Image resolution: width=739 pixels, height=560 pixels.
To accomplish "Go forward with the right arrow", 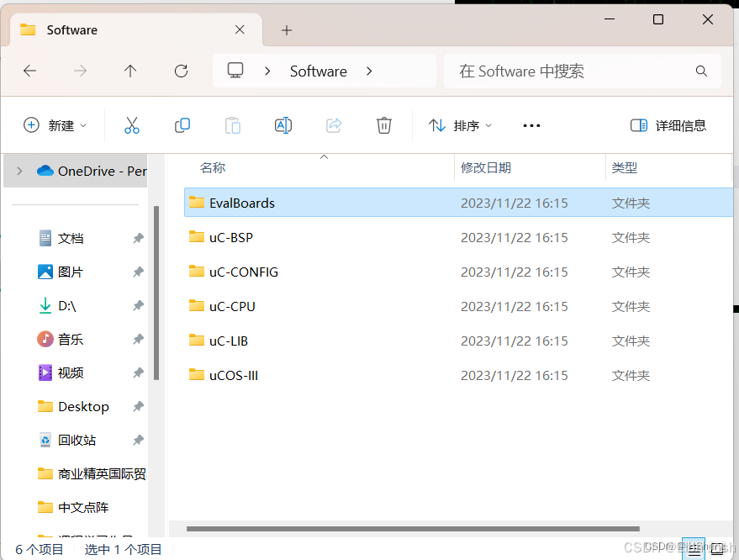I will click(80, 71).
